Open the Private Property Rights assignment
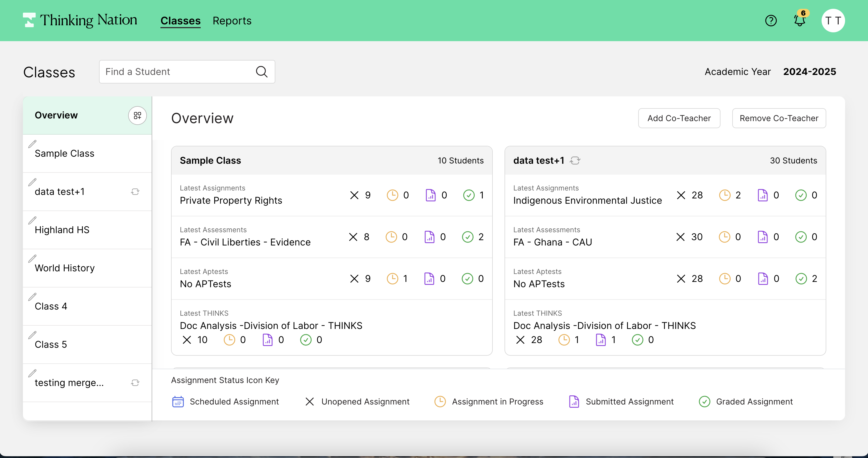The height and width of the screenshot is (458, 868). pos(231,200)
